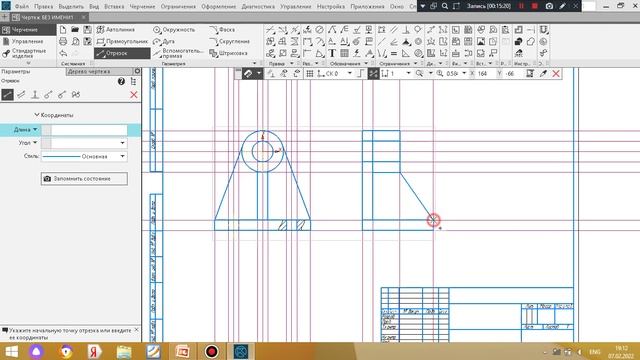Open the Правка menu
Screen dimensions: 640x360
click(44, 7)
